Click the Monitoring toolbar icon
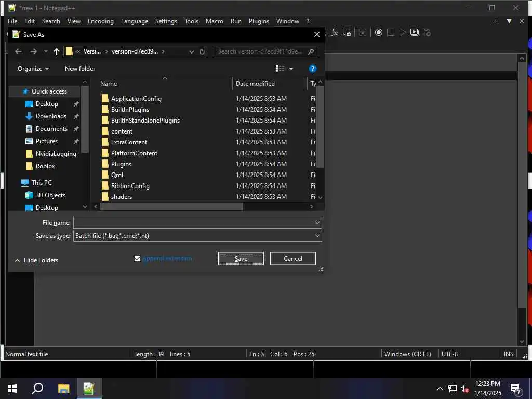Screen dimensions: 532x399 pyautogui.click(x=362, y=33)
